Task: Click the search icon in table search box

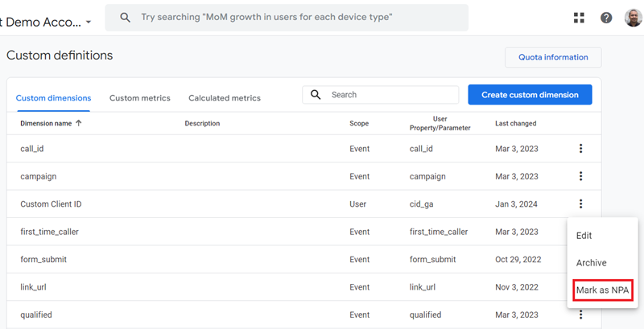Action: point(316,95)
